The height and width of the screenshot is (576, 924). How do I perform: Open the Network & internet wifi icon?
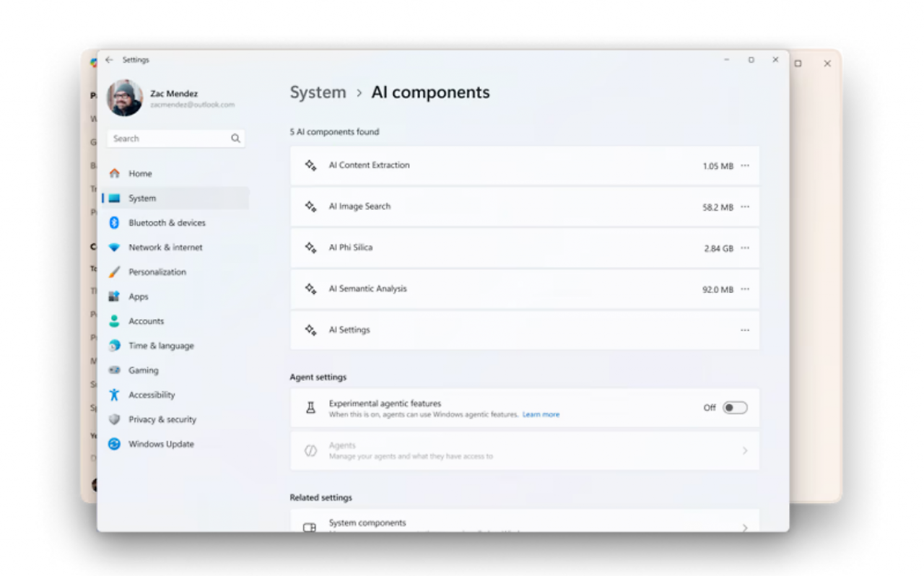pyautogui.click(x=114, y=247)
